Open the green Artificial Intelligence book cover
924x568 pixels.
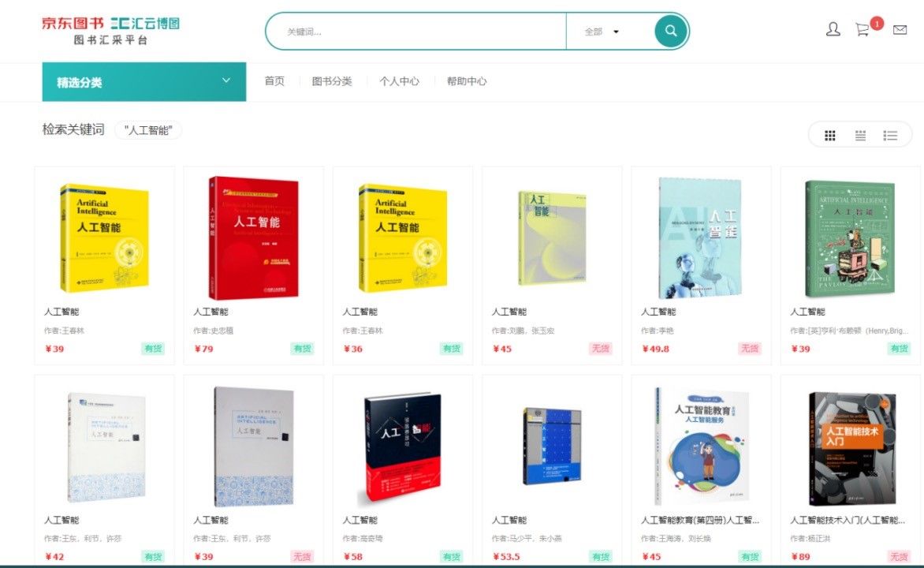(x=850, y=239)
